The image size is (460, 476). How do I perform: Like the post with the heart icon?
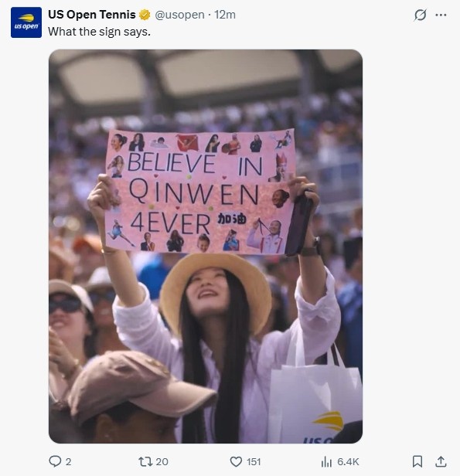[x=236, y=461]
